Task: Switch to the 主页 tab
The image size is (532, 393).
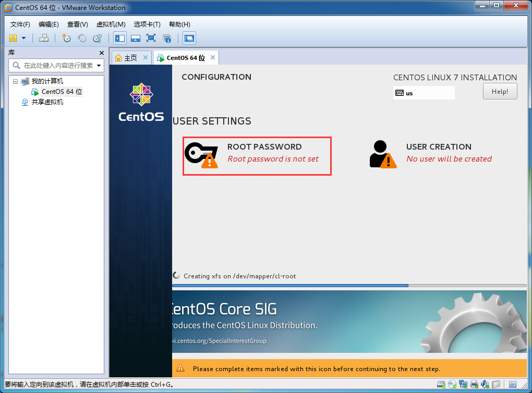Action: 130,58
